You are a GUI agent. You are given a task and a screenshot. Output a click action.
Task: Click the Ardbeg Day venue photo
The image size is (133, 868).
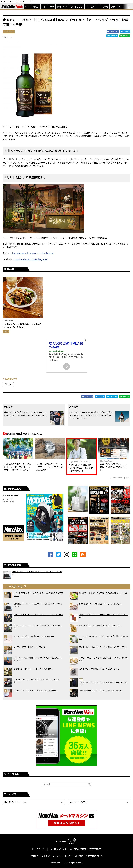(43, 209)
